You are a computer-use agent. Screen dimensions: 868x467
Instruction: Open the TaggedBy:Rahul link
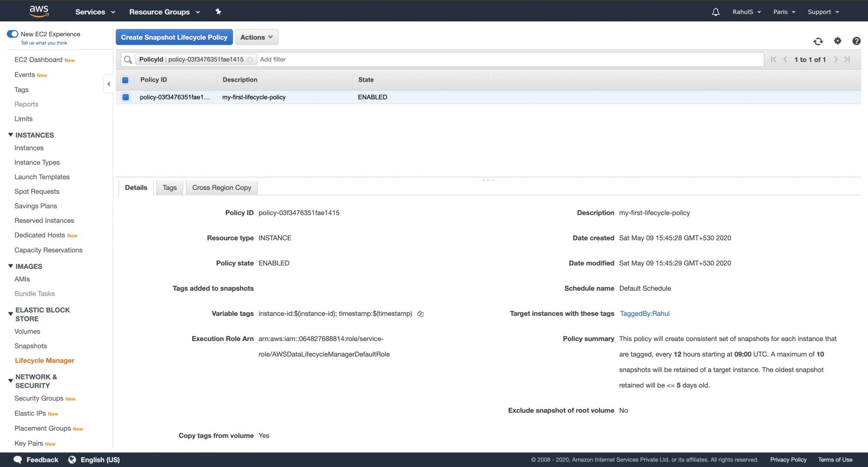click(x=644, y=314)
